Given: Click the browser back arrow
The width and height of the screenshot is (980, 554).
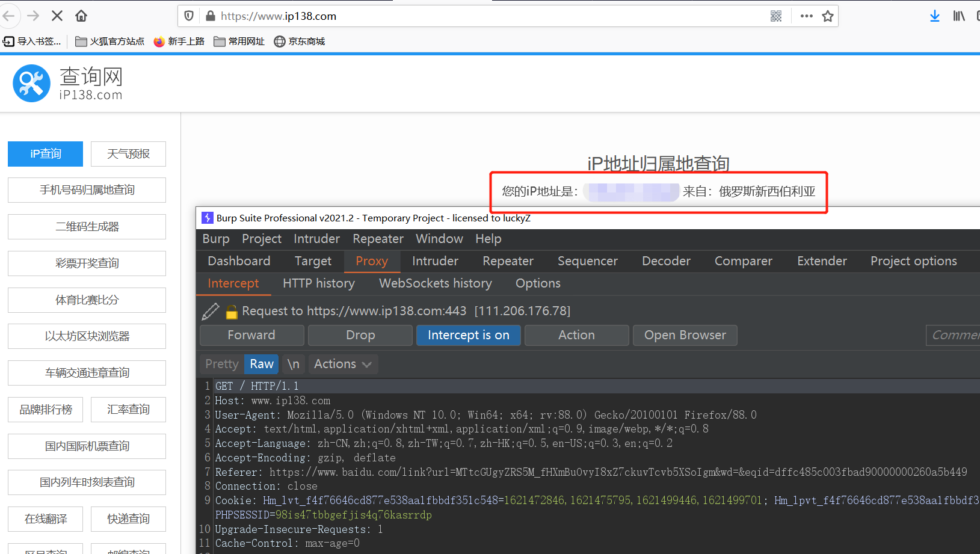Looking at the screenshot, I should [x=8, y=16].
